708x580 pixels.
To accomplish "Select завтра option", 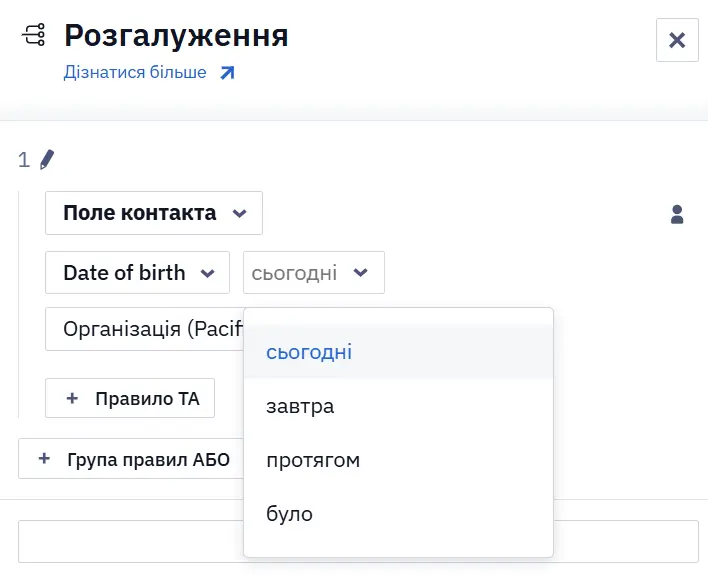I will click(x=398, y=406).
